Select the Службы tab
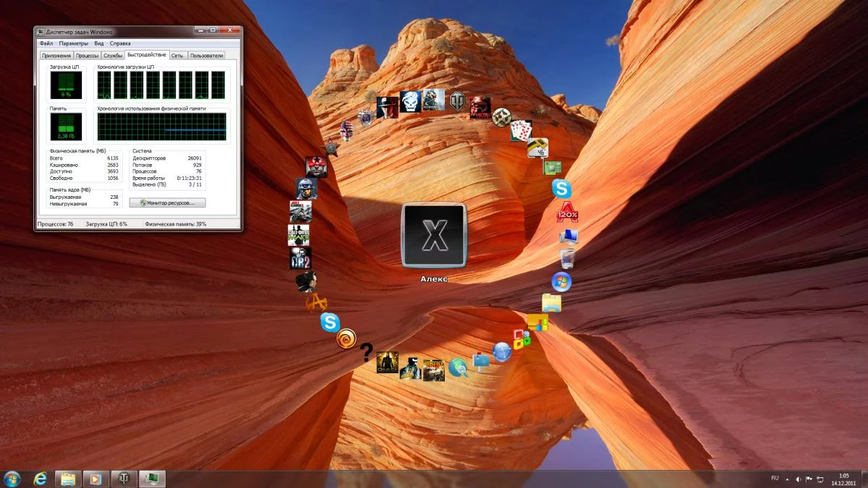868x488 pixels. [x=113, y=56]
